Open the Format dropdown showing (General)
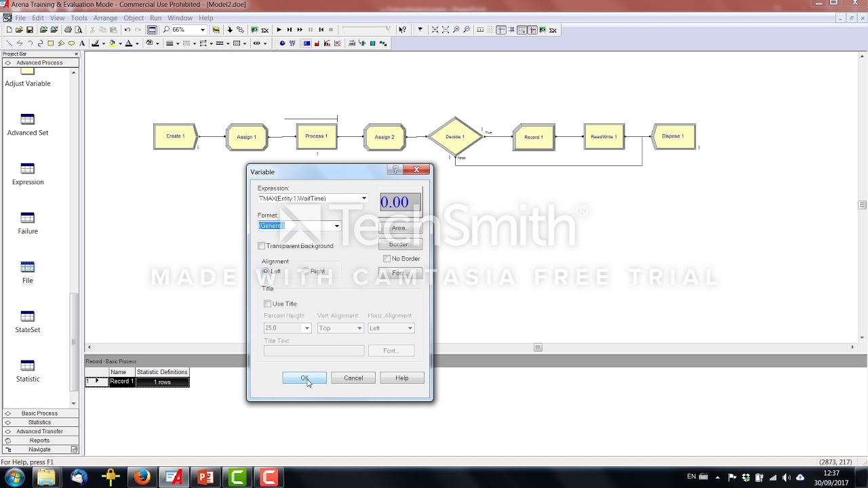868x488 pixels. click(336, 226)
